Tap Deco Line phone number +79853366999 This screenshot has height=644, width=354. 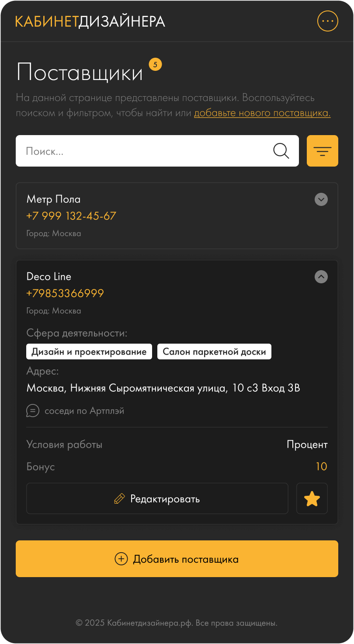pyautogui.click(x=65, y=293)
